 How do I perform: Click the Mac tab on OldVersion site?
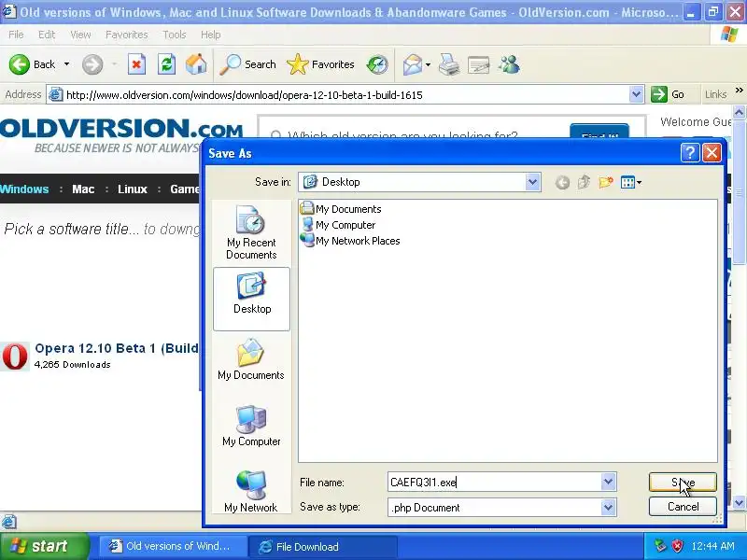click(83, 189)
